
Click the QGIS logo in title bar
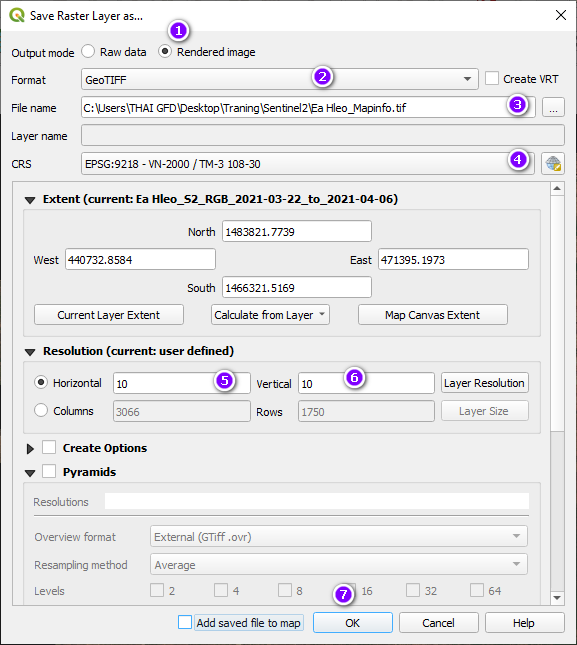coord(17,16)
